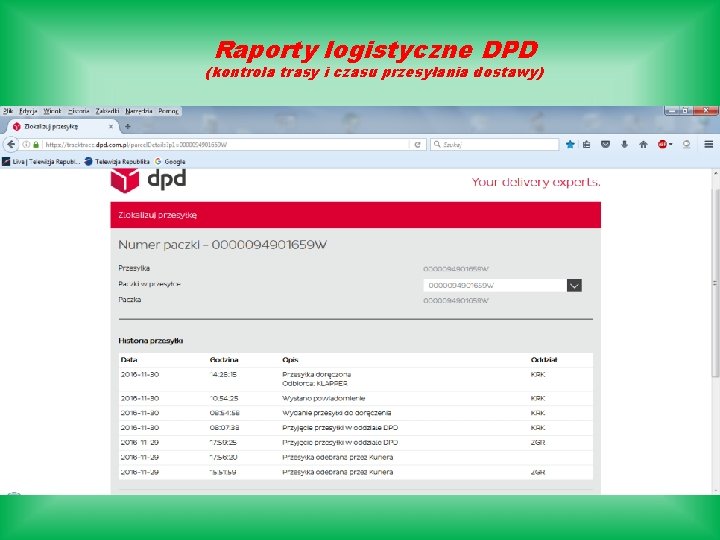The height and width of the screenshot is (540, 720).
Task: Click the Oddział column header
Action: [544, 360]
